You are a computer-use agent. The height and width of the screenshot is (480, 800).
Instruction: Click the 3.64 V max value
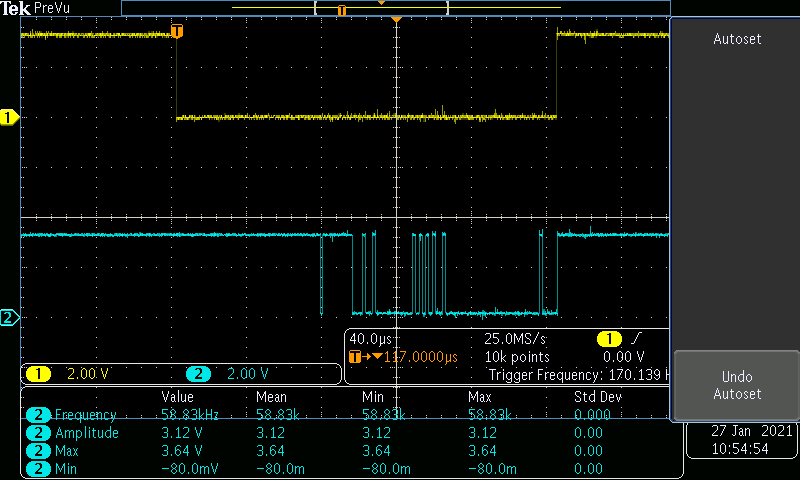click(182, 451)
